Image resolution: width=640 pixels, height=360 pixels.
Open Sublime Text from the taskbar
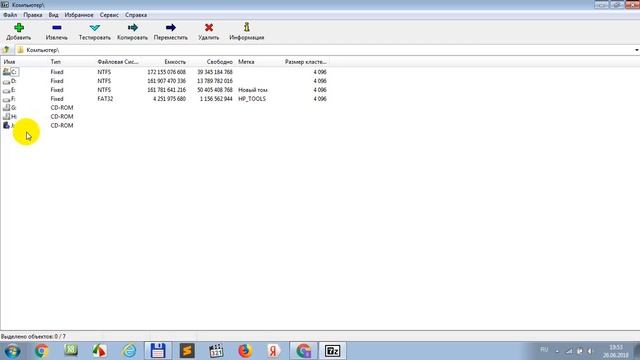pos(187,351)
